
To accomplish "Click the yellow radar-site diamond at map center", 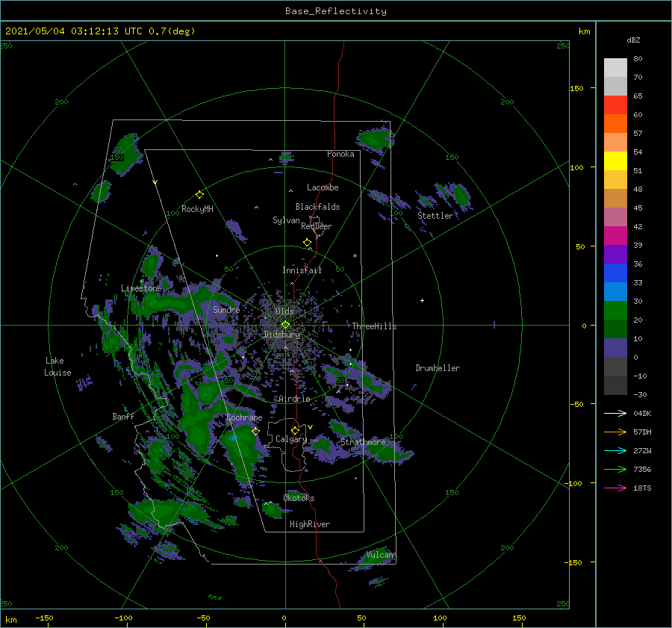I will pos(285,325).
